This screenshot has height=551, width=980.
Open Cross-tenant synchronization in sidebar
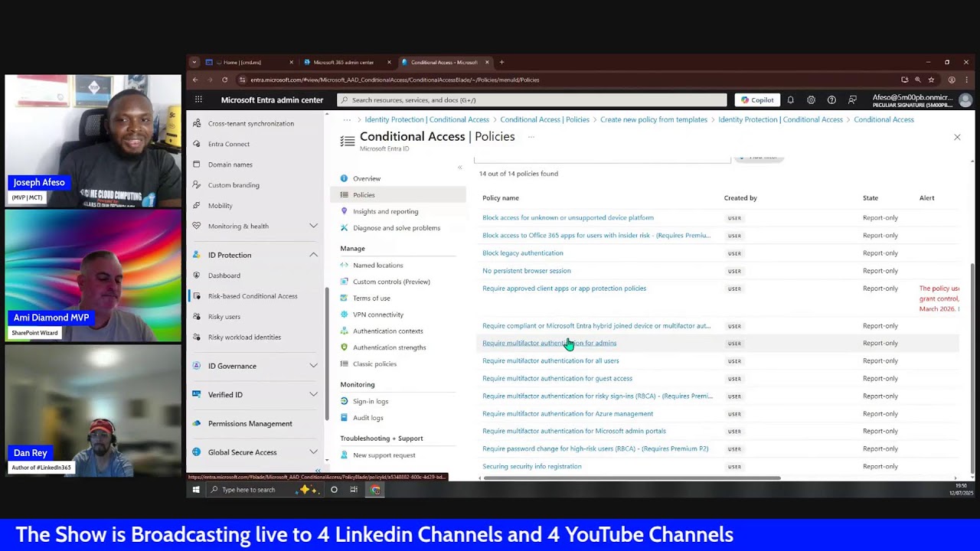point(250,123)
